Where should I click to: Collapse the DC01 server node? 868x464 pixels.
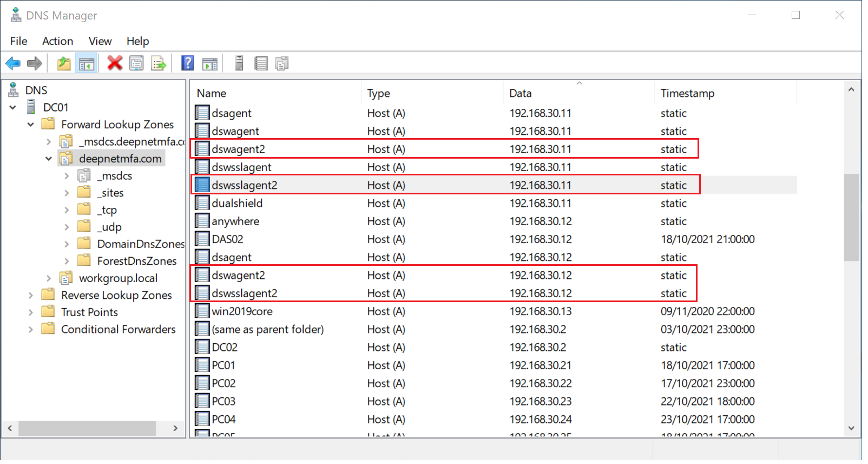tap(13, 108)
